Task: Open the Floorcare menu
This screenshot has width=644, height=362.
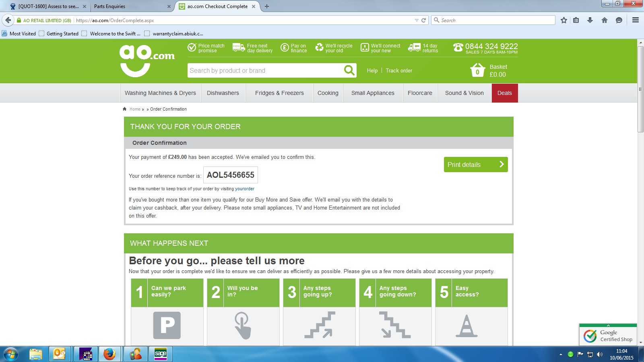Action: [x=420, y=93]
